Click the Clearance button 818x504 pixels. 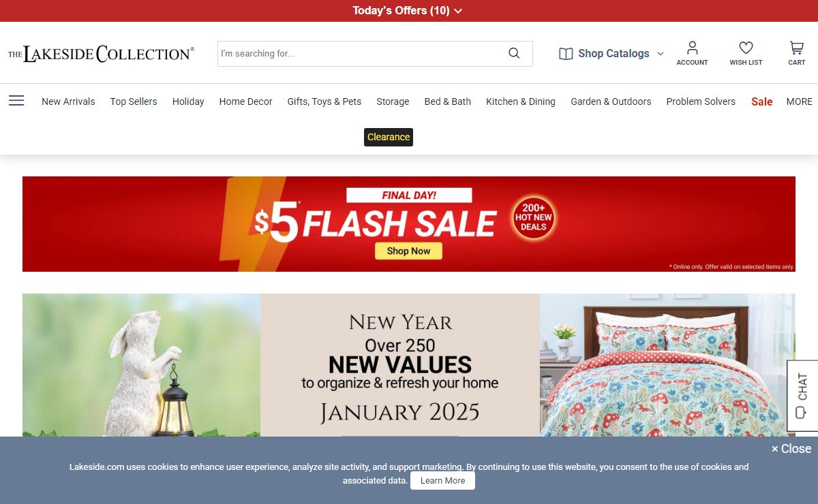(389, 137)
